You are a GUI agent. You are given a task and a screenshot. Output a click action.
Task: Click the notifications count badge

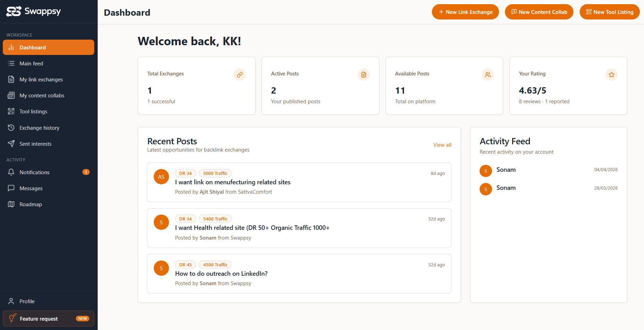pos(86,172)
